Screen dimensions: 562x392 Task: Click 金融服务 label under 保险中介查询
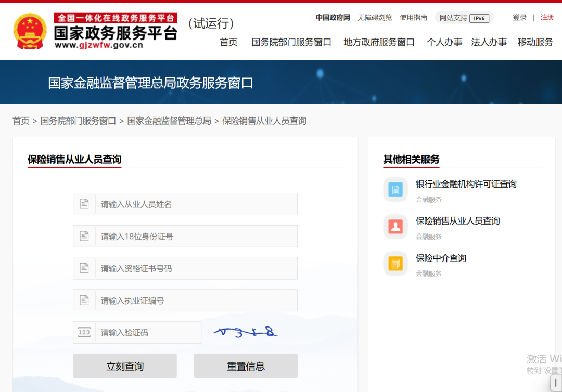point(428,273)
